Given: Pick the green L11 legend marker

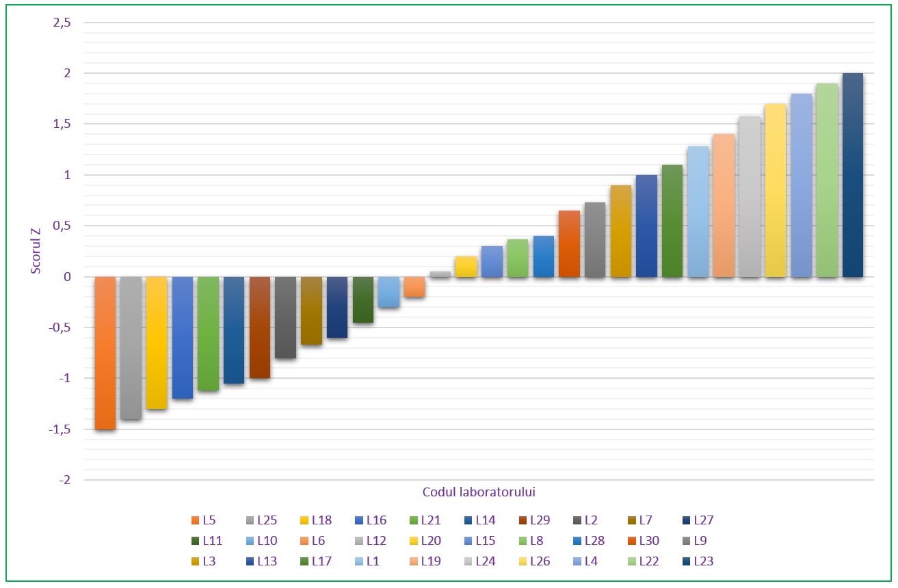Looking at the screenshot, I should (x=195, y=542).
